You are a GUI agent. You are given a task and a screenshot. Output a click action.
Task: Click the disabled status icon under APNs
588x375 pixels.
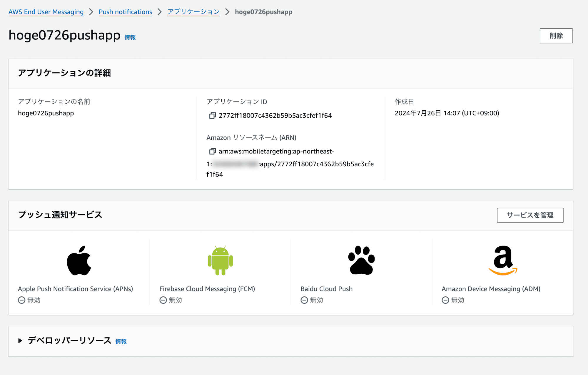(x=21, y=300)
